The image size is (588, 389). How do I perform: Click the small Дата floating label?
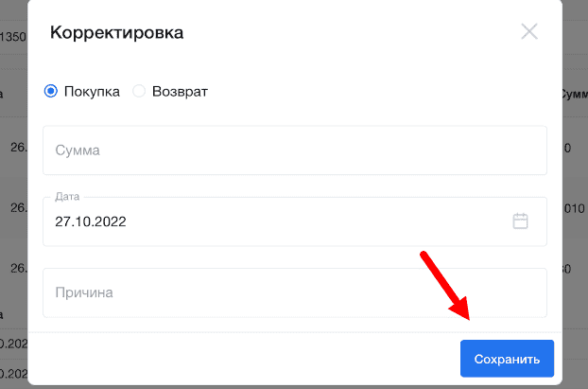pyautogui.click(x=67, y=196)
